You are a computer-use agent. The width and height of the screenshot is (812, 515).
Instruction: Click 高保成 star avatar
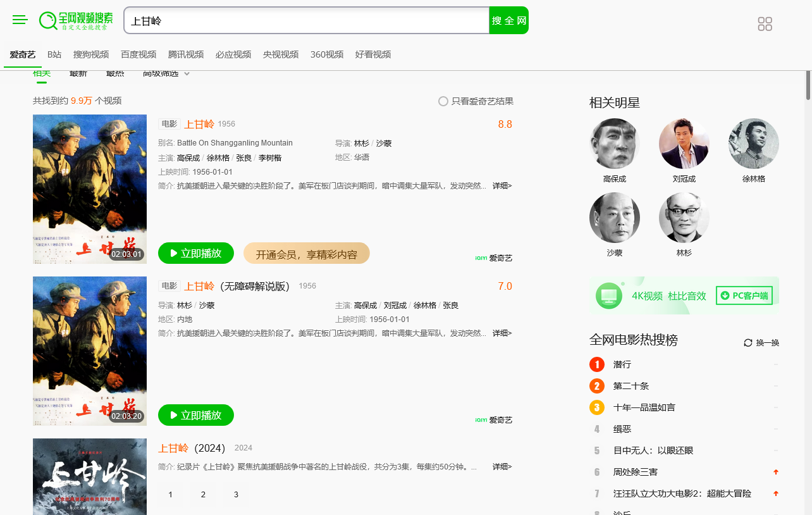tap(614, 144)
